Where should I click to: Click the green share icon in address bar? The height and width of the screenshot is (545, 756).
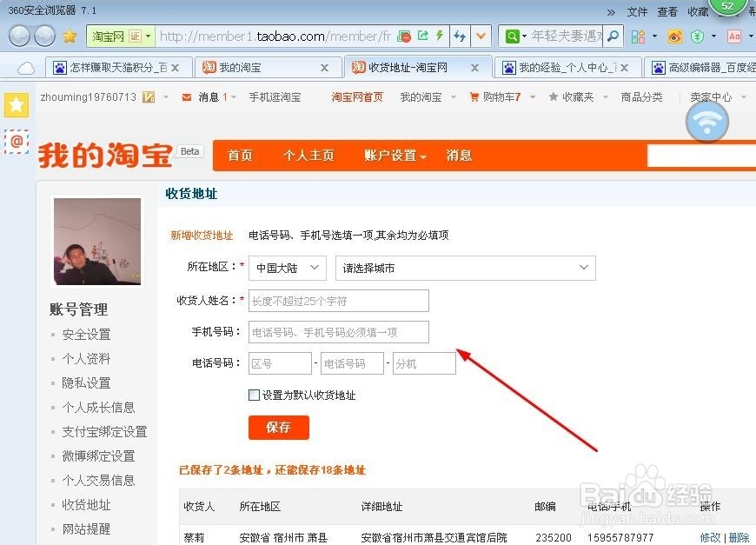(423, 36)
